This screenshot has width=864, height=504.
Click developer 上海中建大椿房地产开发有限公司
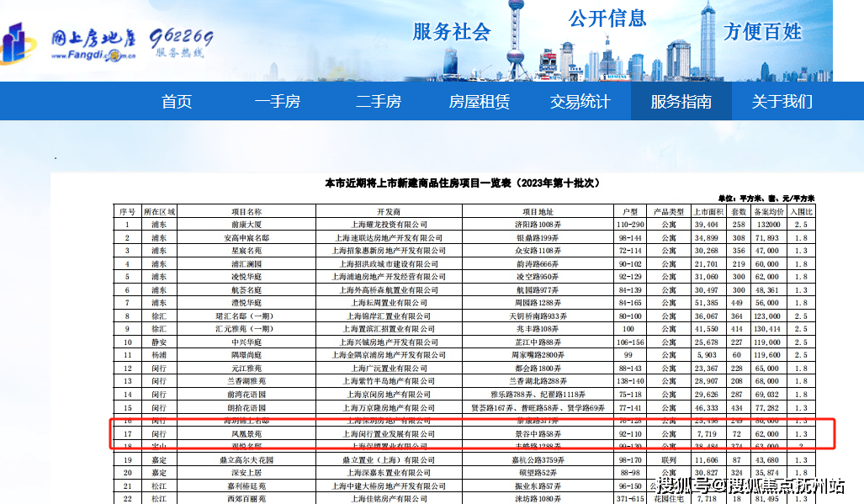(389, 486)
